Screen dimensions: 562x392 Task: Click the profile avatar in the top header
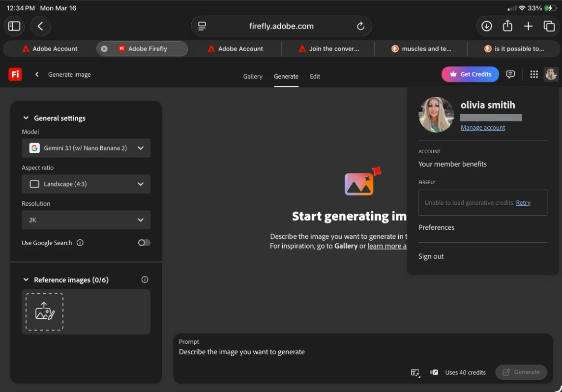click(x=551, y=74)
